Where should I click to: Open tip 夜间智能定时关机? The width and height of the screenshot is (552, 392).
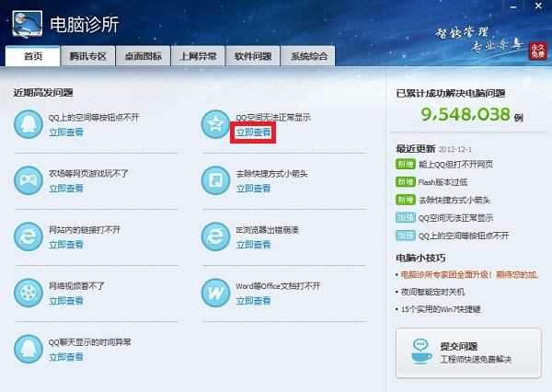(432, 292)
